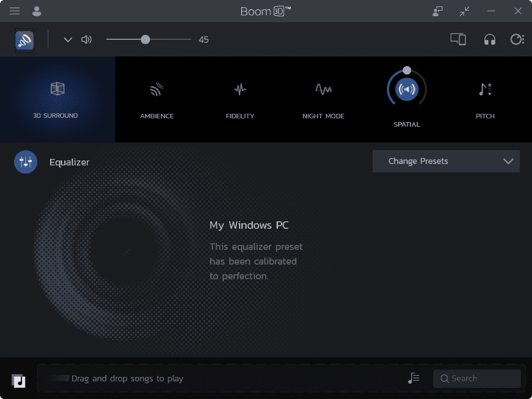532x399 pixels.
Task: Toggle the Spatial effect button
Action: point(406,89)
